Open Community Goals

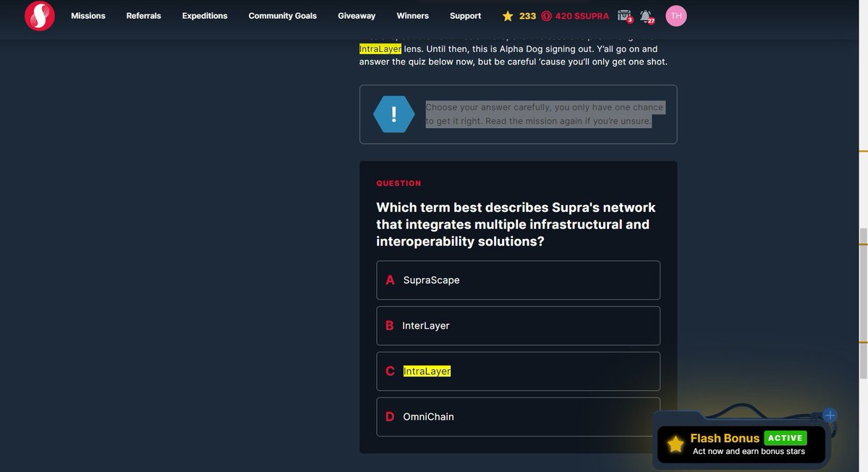click(x=283, y=15)
